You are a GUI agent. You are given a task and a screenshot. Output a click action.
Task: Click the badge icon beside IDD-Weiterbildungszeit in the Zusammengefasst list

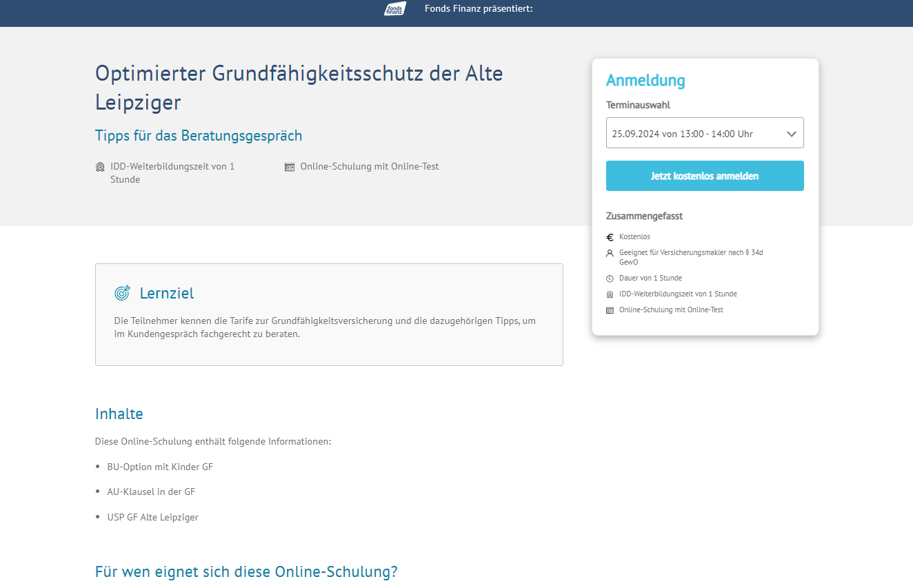pos(610,294)
